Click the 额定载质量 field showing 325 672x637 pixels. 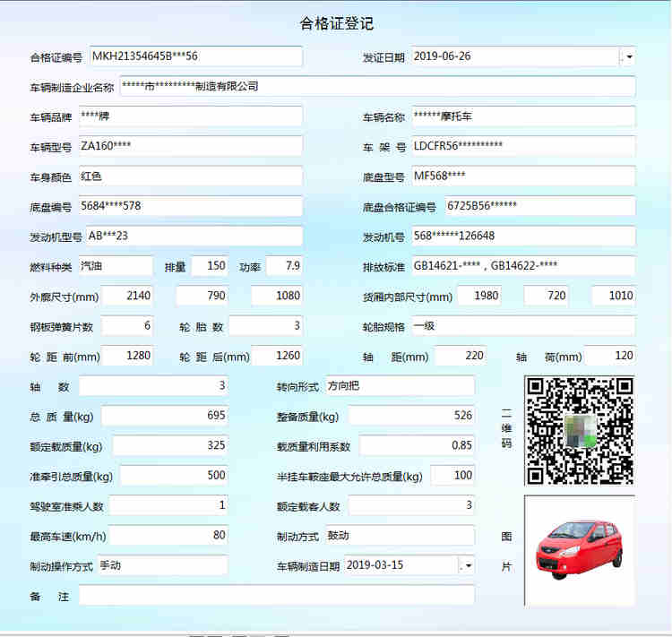click(169, 446)
